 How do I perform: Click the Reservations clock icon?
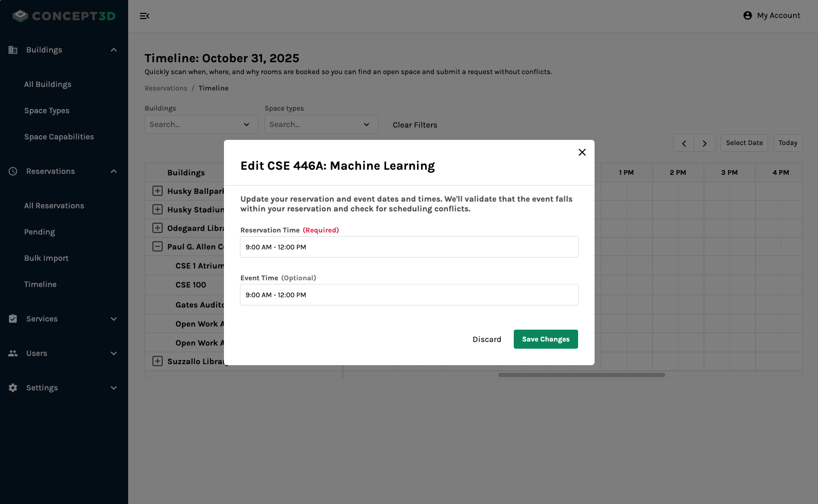[13, 171]
